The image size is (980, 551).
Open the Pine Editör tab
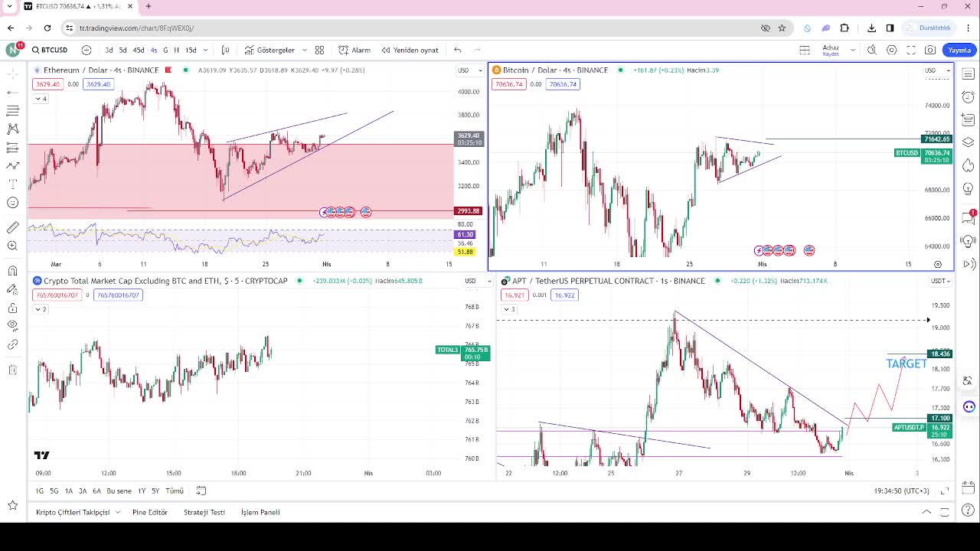(150, 512)
